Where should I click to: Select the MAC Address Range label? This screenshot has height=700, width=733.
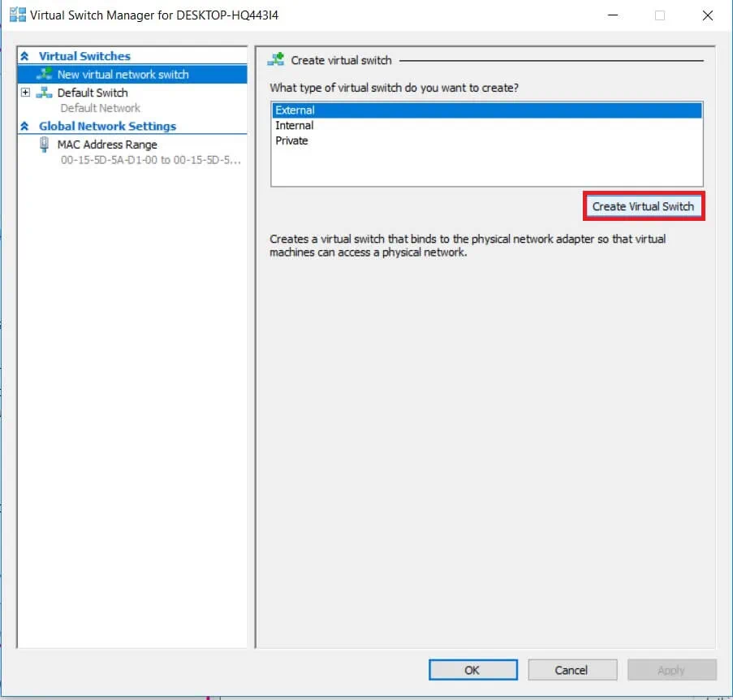(107, 145)
